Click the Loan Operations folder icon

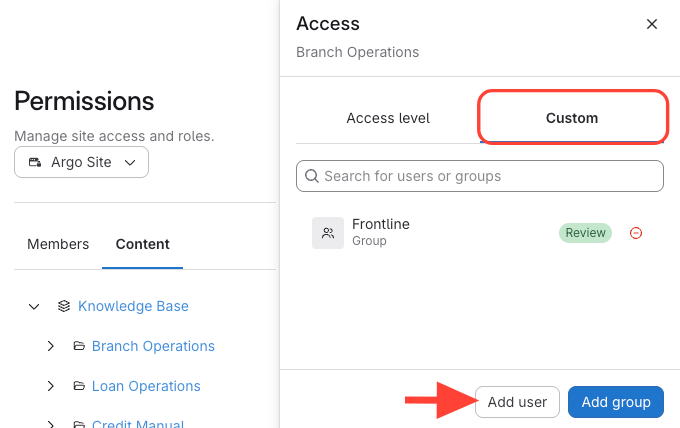(78, 386)
